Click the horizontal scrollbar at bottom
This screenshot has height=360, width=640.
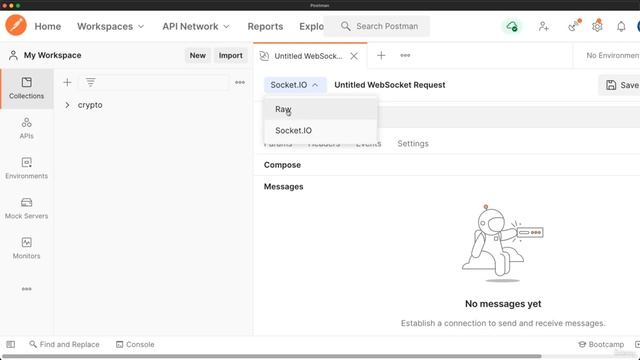click(x=271, y=356)
